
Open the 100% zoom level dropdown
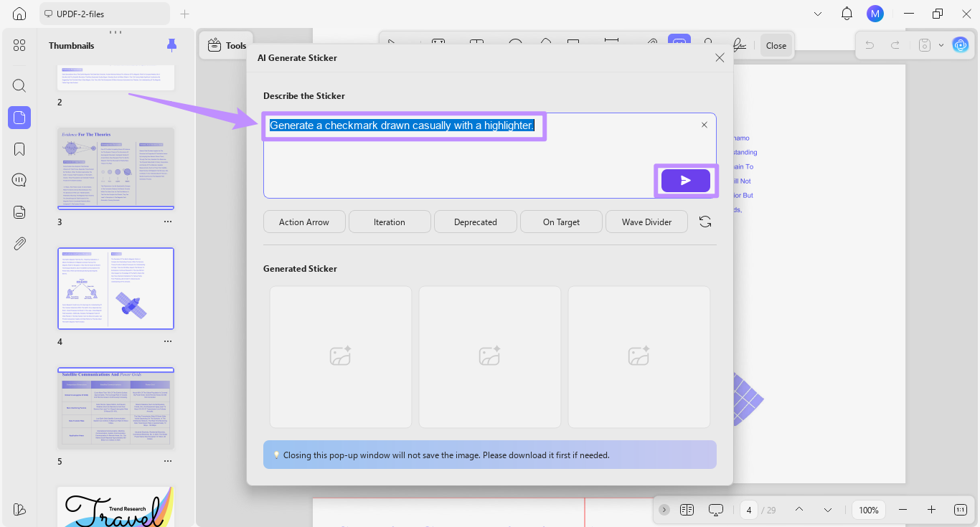pyautogui.click(x=869, y=510)
